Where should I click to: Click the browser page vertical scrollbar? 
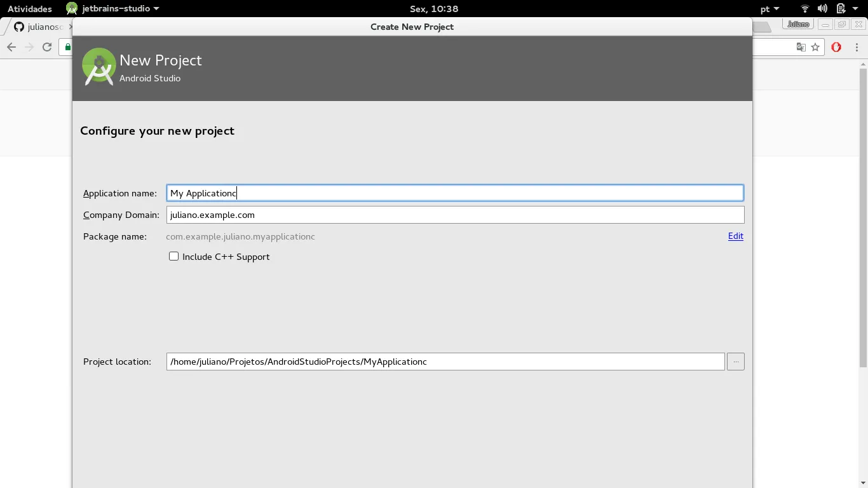click(x=863, y=216)
